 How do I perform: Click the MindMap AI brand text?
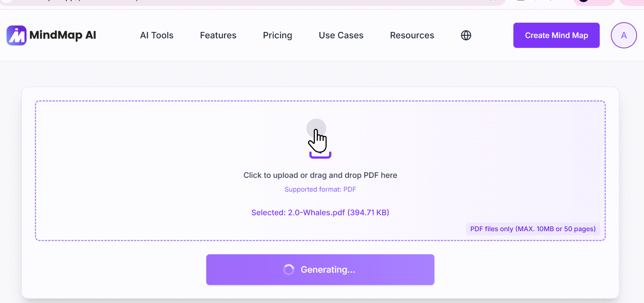[x=63, y=35]
